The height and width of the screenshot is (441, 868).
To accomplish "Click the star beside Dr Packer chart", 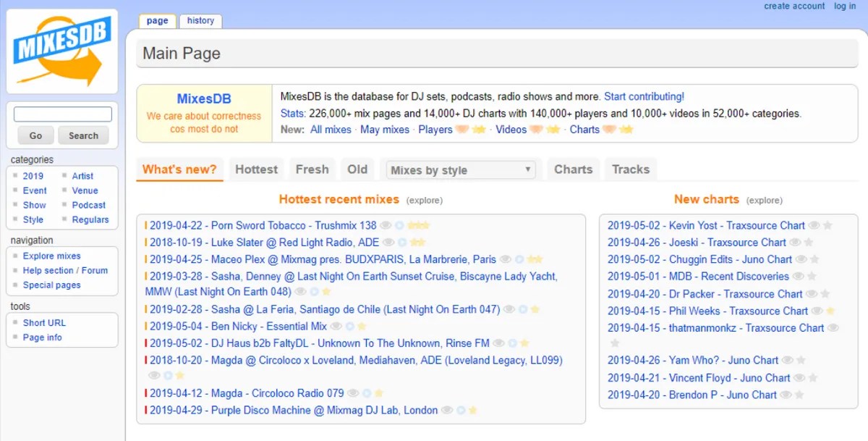I will [825, 294].
